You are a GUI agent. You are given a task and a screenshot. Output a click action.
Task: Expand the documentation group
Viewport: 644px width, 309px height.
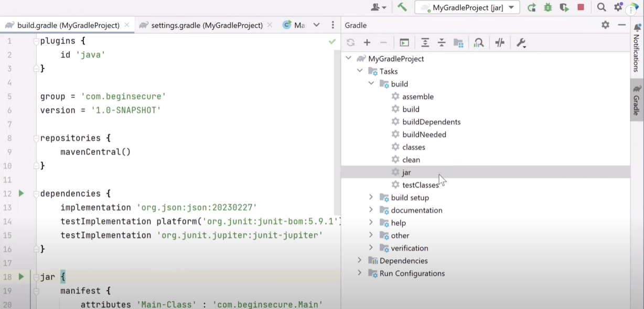[371, 210]
